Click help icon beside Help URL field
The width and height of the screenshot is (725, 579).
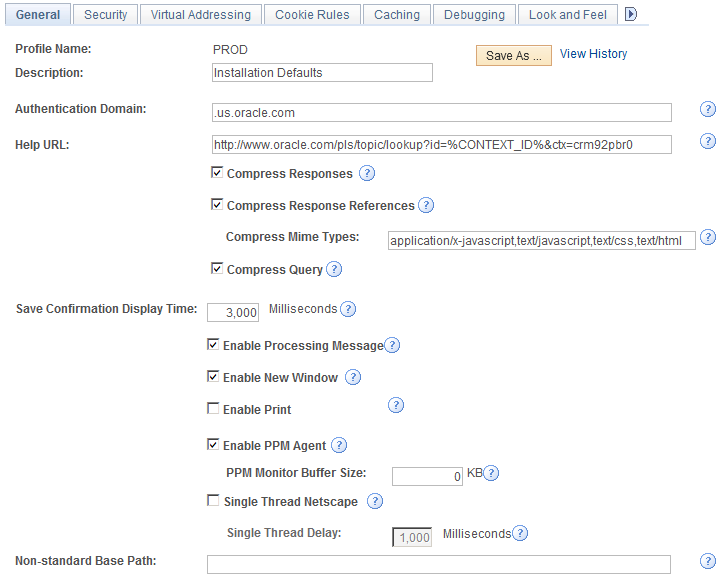[x=708, y=142]
